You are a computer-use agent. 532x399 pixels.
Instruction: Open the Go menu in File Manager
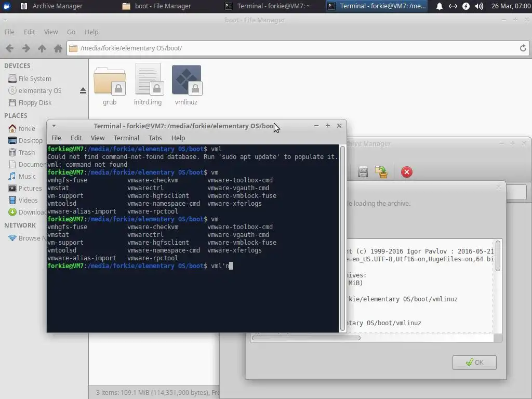point(71,32)
